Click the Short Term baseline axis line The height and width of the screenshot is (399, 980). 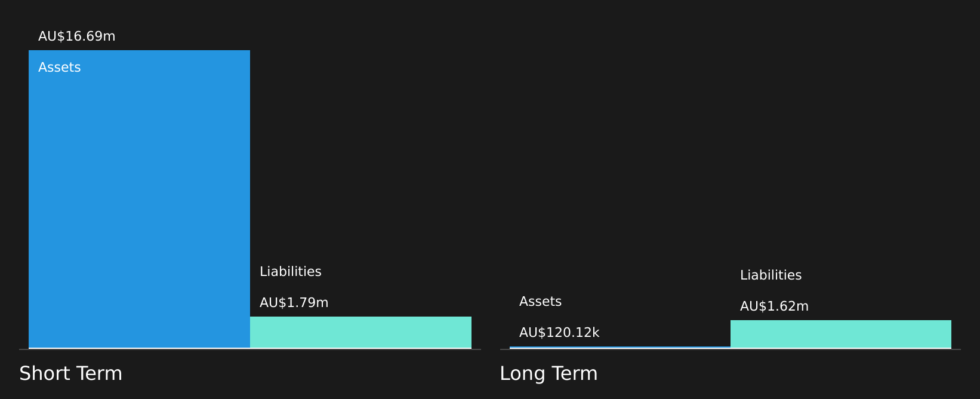250,349
